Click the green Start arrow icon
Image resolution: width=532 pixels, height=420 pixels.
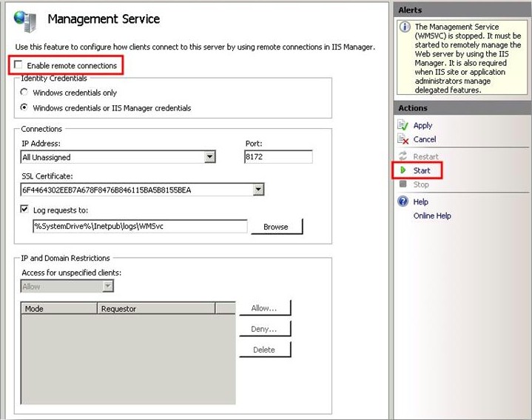[x=403, y=170]
